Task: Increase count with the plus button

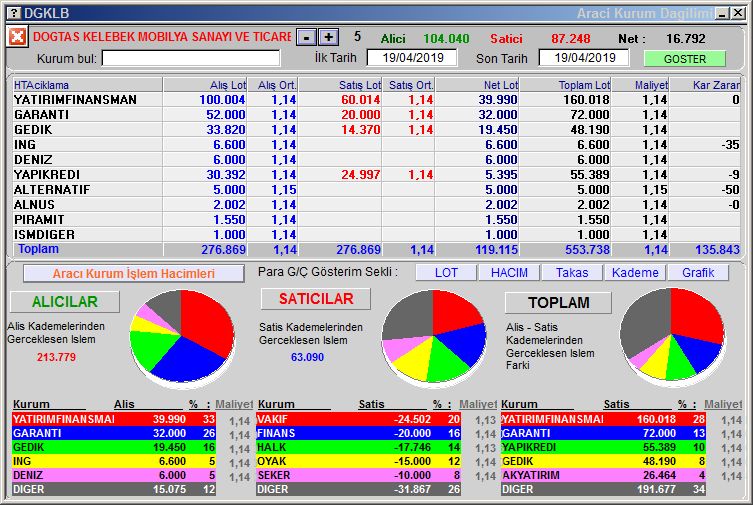Action: click(328, 37)
